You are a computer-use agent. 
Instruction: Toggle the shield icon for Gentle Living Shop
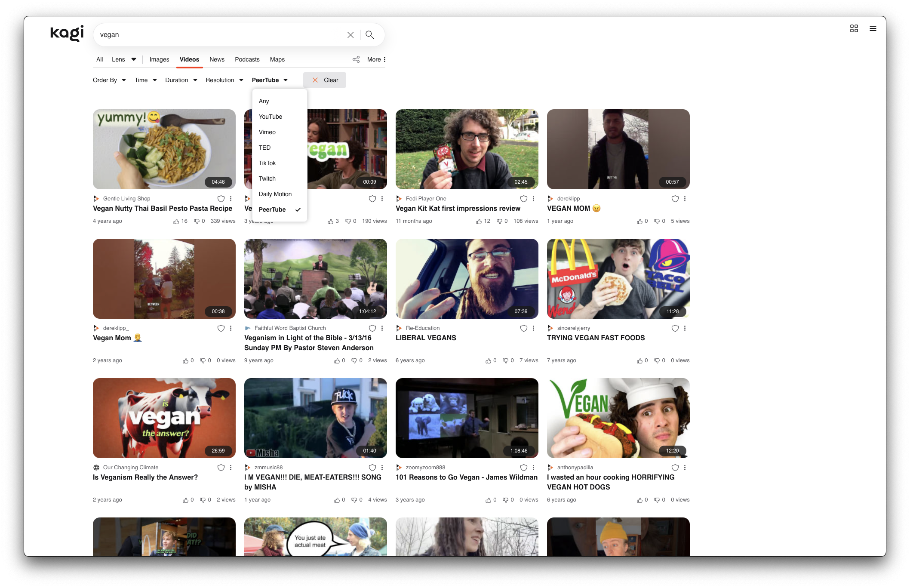pos(221,199)
